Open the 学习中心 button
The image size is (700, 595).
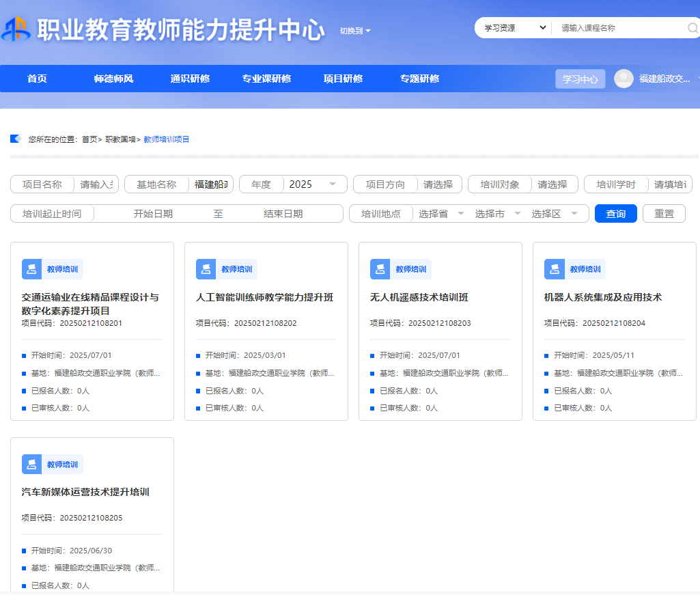click(x=580, y=79)
